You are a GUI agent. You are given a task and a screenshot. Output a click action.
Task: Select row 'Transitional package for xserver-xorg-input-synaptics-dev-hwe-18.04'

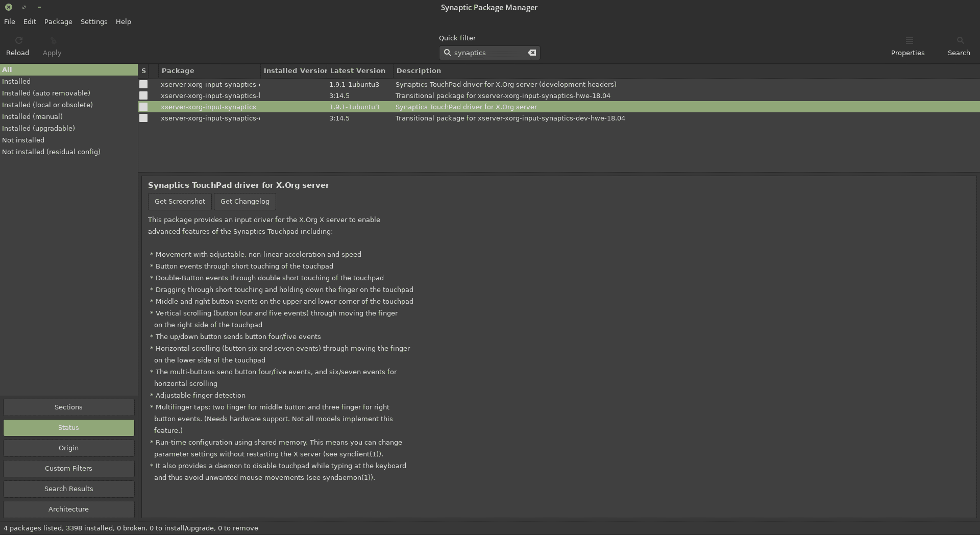(559, 118)
